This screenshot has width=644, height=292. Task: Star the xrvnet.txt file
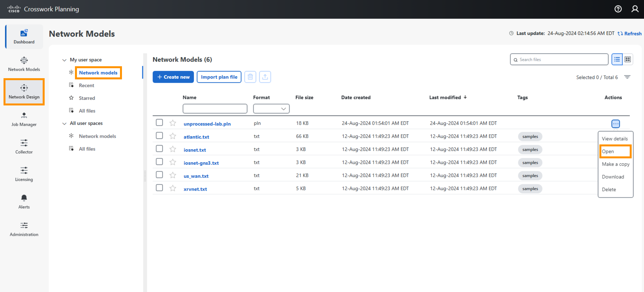click(173, 188)
